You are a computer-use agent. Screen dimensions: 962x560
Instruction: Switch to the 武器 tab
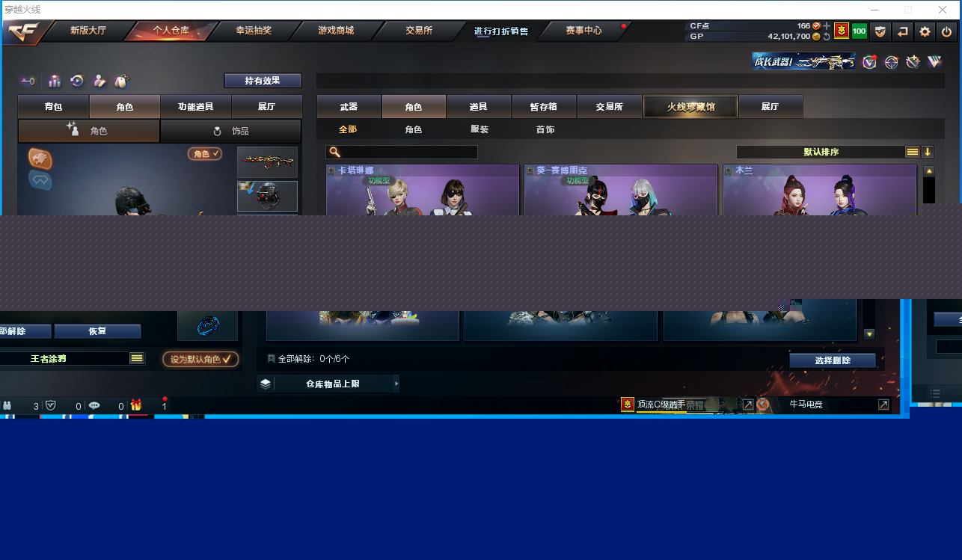(349, 107)
